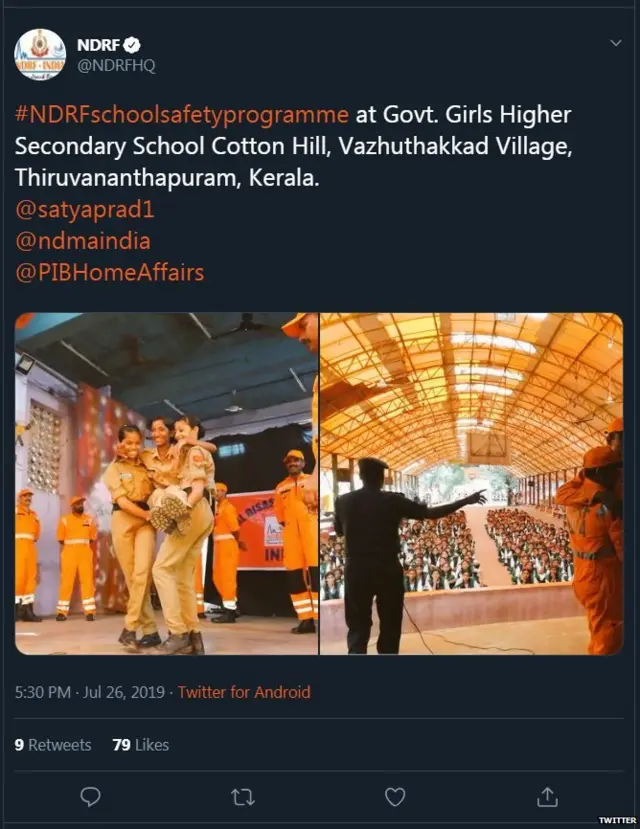Click the reply speech bubble icon
The height and width of the screenshot is (829, 640).
90,796
